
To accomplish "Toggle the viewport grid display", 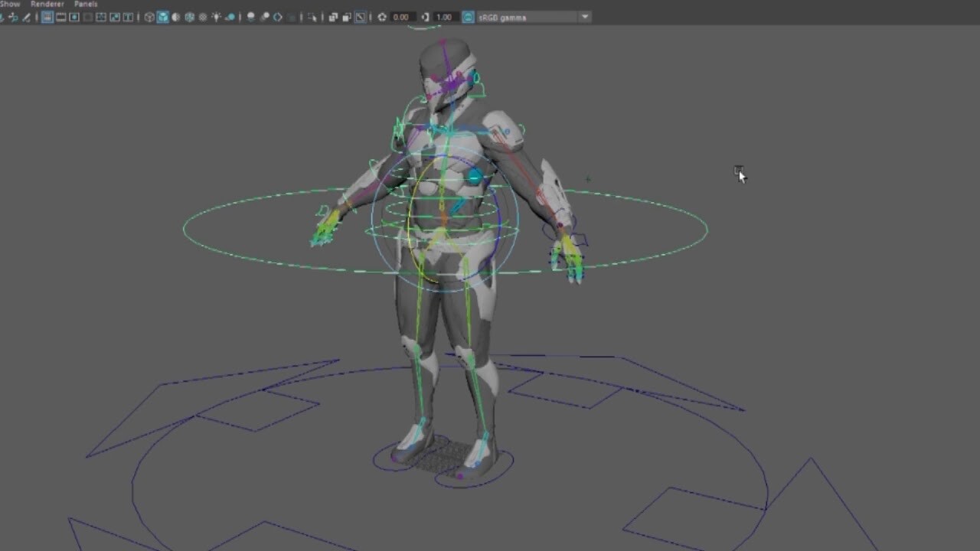I will pyautogui.click(x=46, y=16).
